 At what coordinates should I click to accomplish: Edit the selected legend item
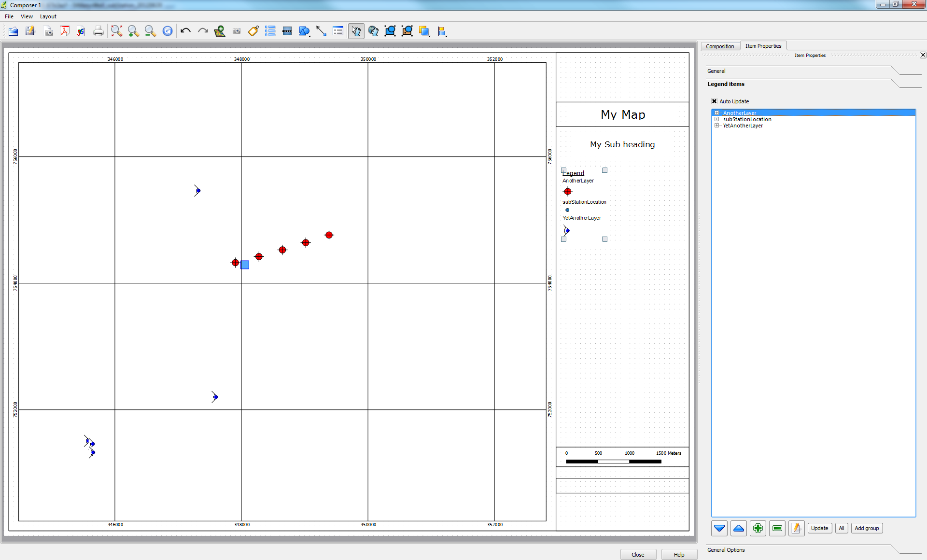[x=797, y=528]
